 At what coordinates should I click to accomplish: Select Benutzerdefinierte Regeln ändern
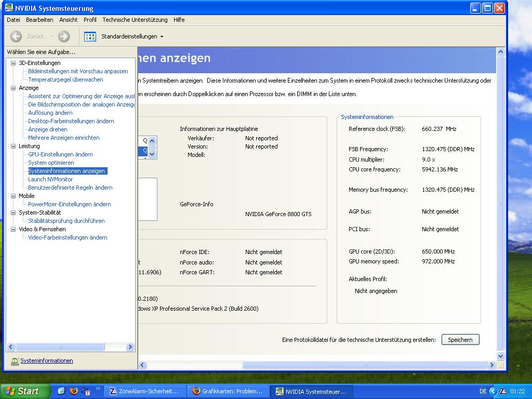pyautogui.click(x=70, y=188)
